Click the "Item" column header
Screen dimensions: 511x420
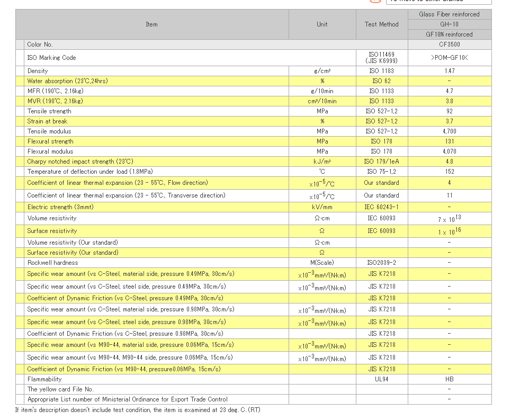(151, 24)
